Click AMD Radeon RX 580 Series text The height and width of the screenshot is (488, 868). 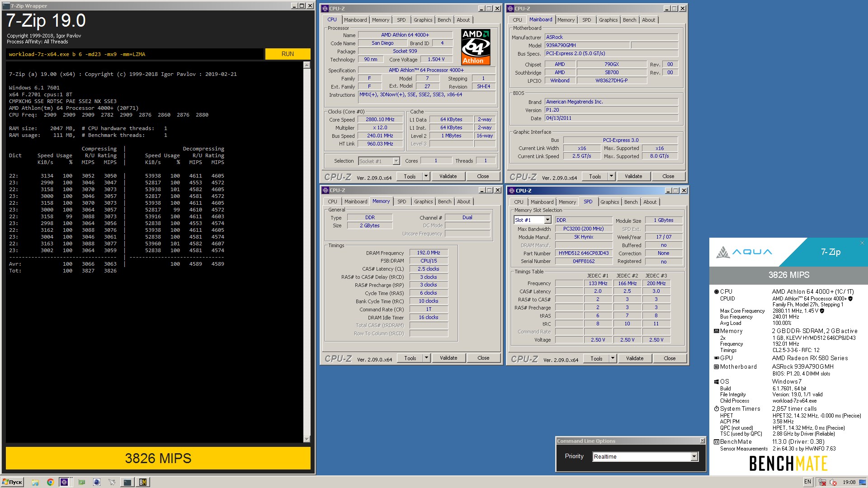[x=810, y=358]
